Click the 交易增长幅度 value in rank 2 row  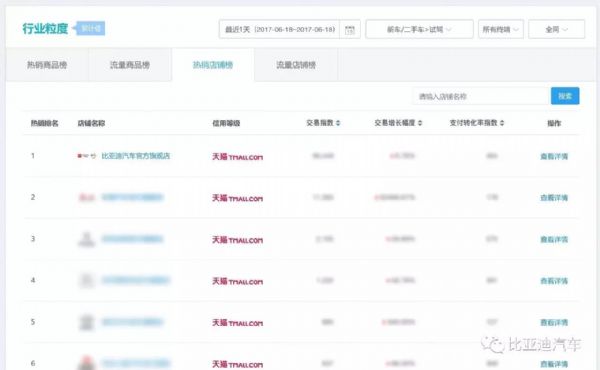395,197
